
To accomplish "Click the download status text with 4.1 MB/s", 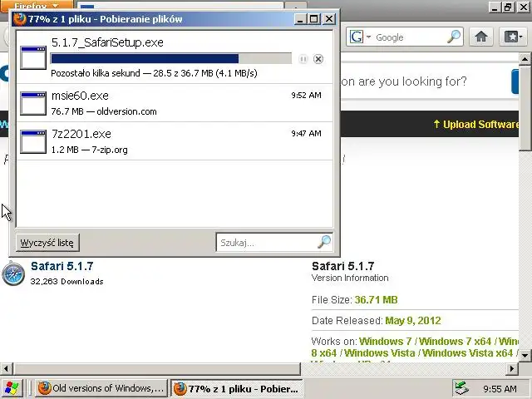I will [154, 73].
